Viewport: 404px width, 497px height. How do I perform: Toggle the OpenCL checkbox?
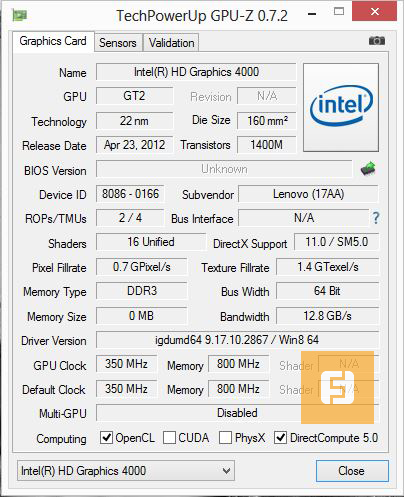point(106,437)
